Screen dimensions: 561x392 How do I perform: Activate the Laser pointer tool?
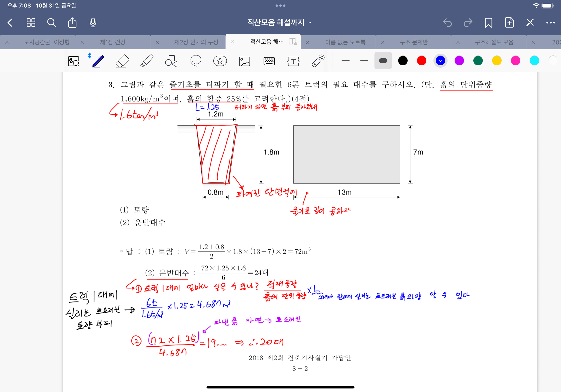pyautogui.click(x=318, y=61)
